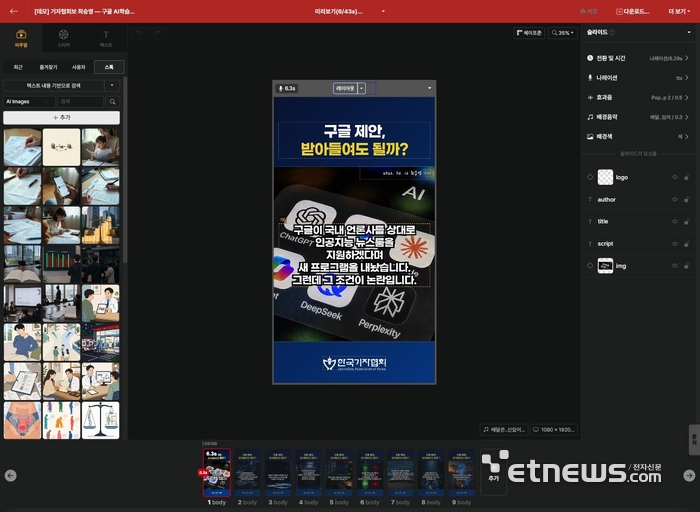The height and width of the screenshot is (512, 700).
Task: Open the 더 보기 more menu
Action: [679, 11]
